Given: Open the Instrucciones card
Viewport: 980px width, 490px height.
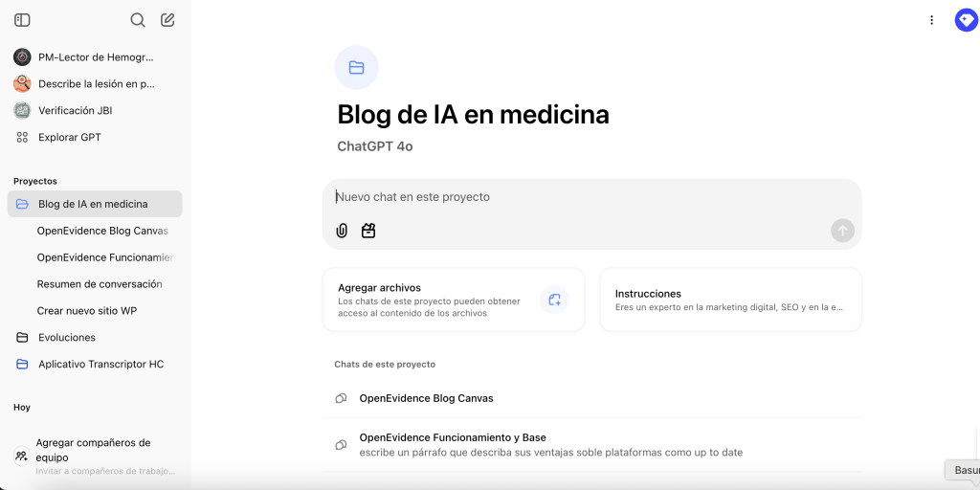Looking at the screenshot, I should coord(730,300).
